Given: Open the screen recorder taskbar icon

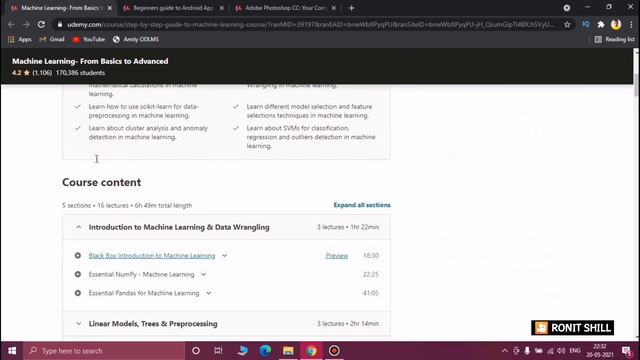Looking at the screenshot, I should coord(334,351).
